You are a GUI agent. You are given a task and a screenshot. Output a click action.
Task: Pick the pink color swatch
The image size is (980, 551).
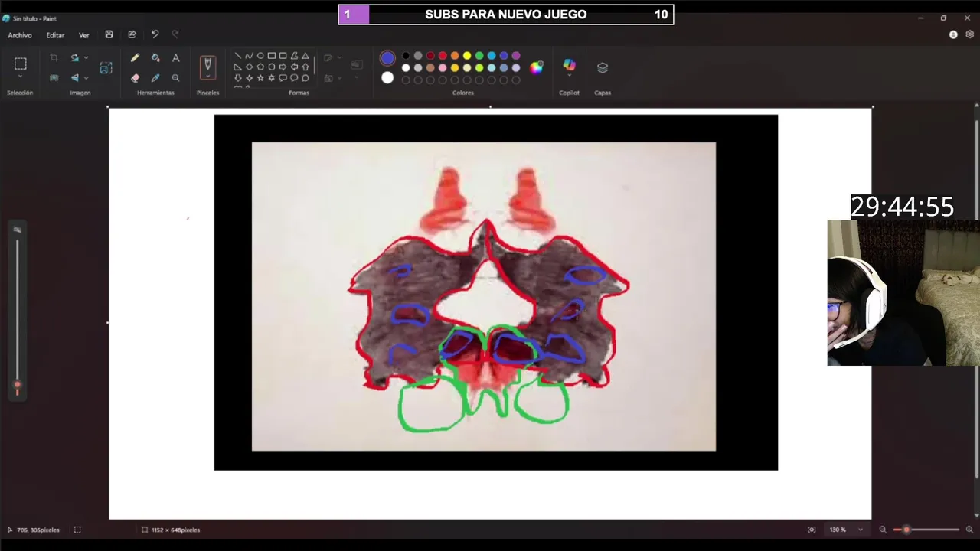[443, 68]
